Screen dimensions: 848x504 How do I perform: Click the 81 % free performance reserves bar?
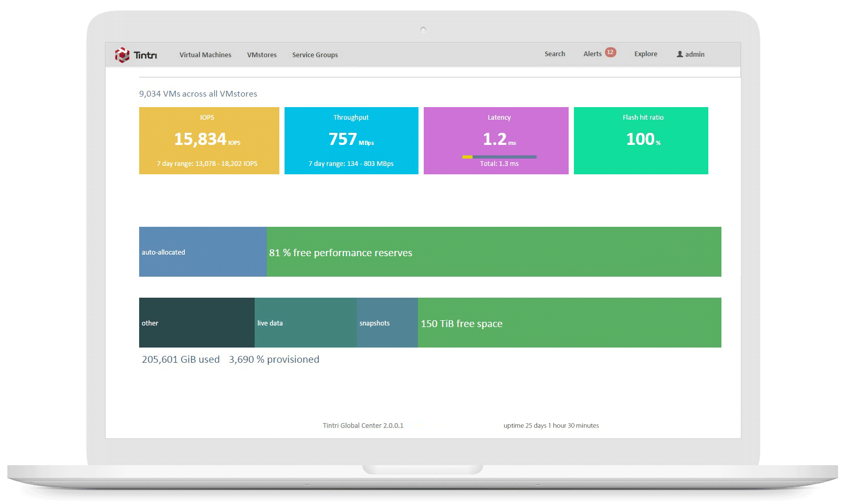[494, 252]
